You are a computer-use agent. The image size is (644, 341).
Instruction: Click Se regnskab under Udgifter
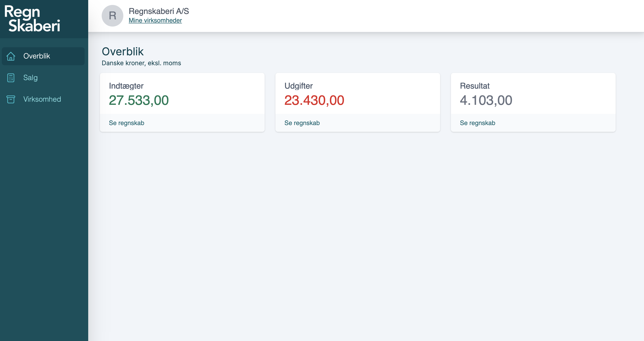click(302, 123)
